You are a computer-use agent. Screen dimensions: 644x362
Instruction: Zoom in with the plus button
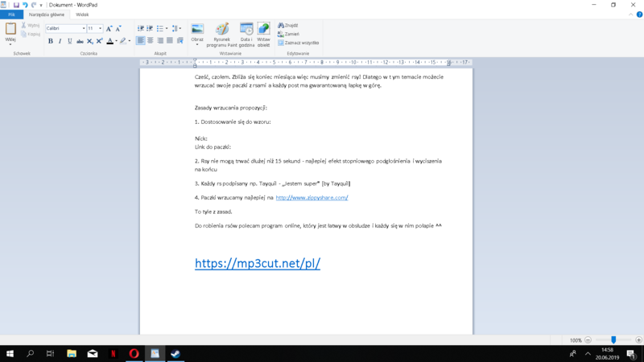[638, 339]
